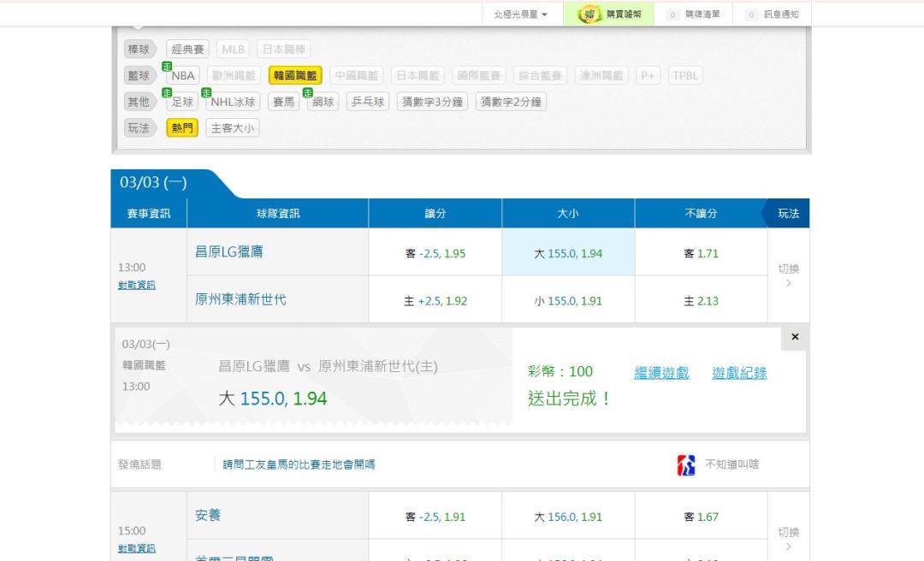Select the 國際籃賽 league filter

[x=479, y=75]
